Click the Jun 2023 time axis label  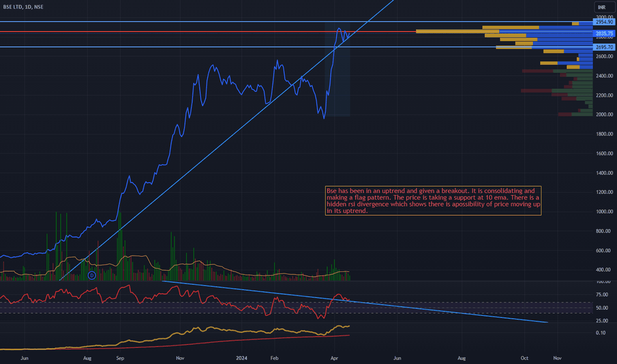[x=24, y=358]
